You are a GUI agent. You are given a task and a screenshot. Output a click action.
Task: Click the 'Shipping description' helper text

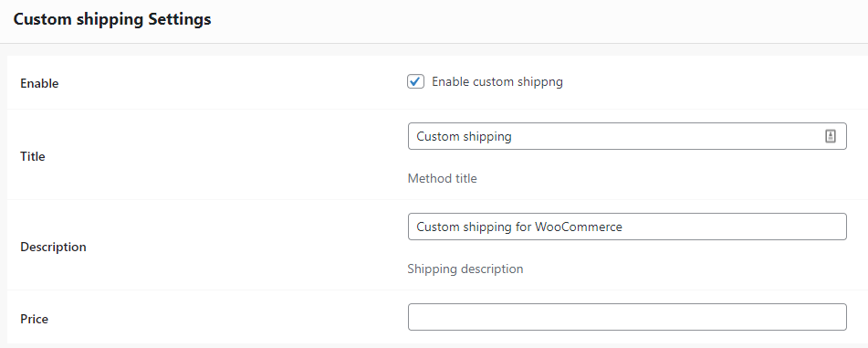(x=465, y=269)
